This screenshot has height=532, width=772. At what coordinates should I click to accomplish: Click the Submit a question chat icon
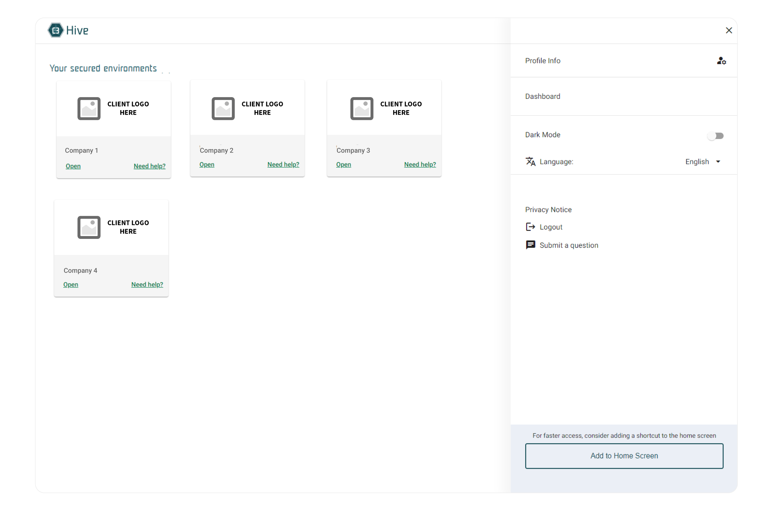[530, 245]
